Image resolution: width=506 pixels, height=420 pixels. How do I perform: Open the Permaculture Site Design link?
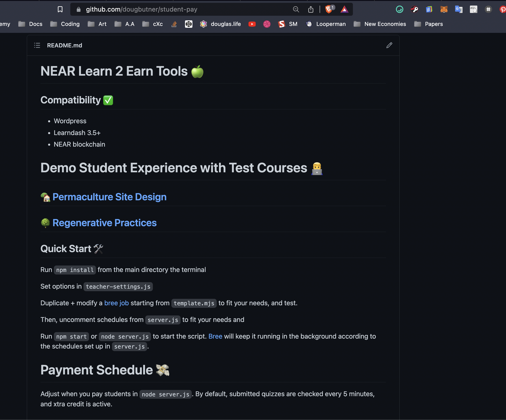(x=109, y=197)
